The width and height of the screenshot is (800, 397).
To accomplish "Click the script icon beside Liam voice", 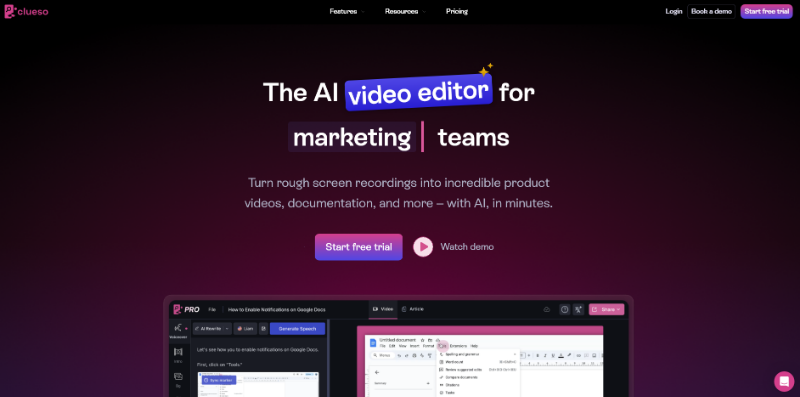I will coord(263,329).
